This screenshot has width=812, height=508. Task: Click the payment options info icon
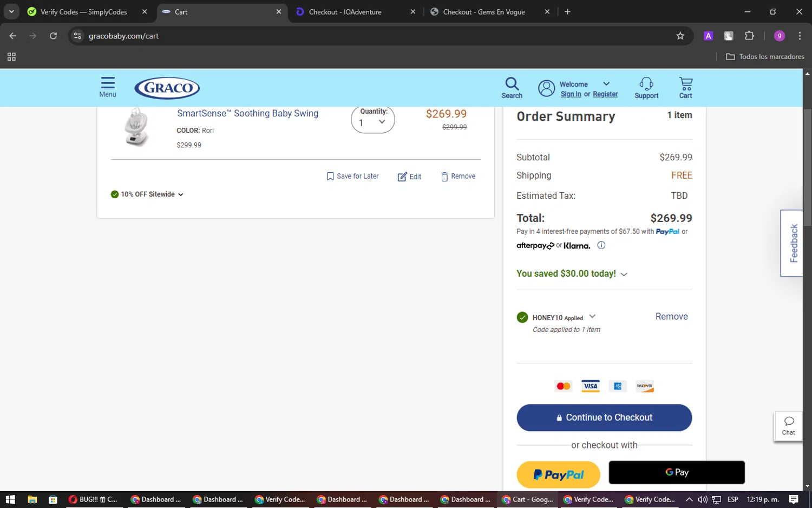click(601, 245)
